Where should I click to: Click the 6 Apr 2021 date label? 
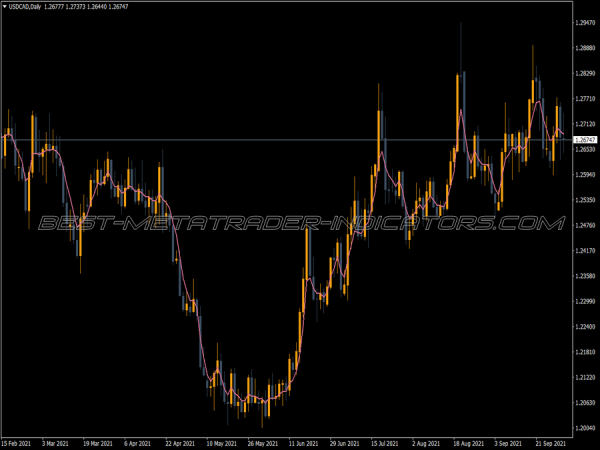tap(137, 443)
